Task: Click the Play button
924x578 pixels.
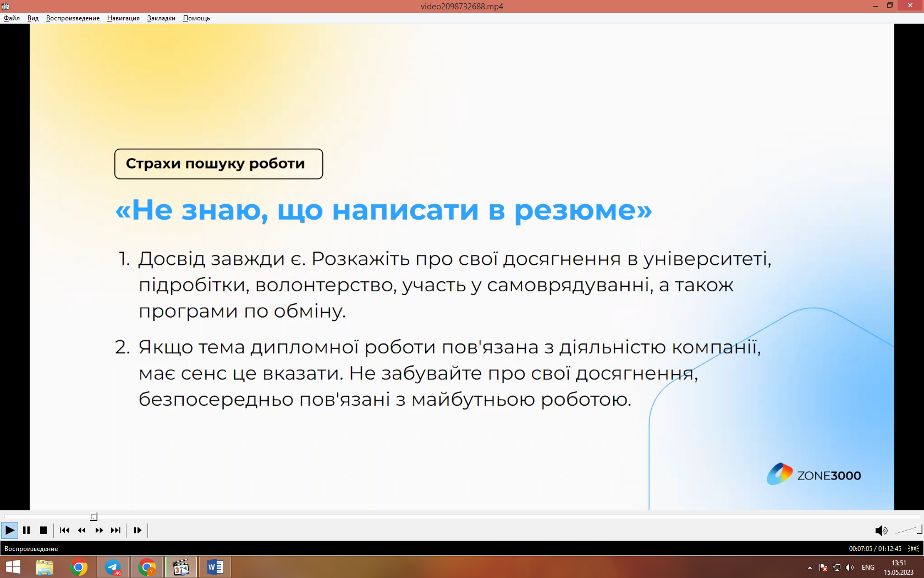Action: pos(9,530)
